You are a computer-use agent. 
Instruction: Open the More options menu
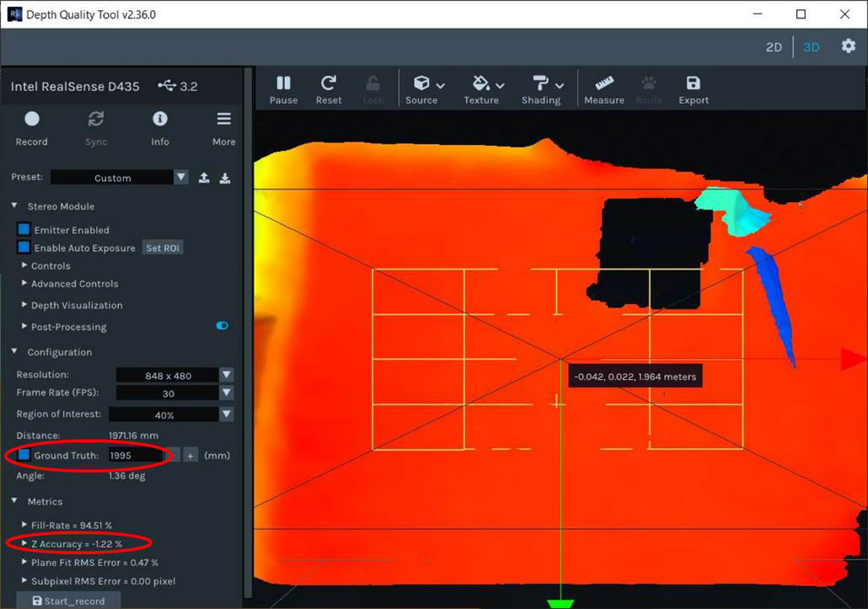coord(222,126)
